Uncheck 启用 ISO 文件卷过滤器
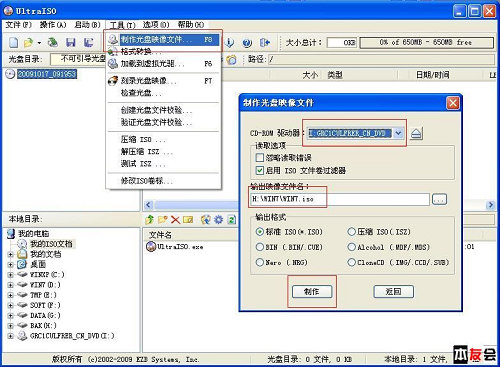This screenshot has height=367, width=500. click(259, 170)
